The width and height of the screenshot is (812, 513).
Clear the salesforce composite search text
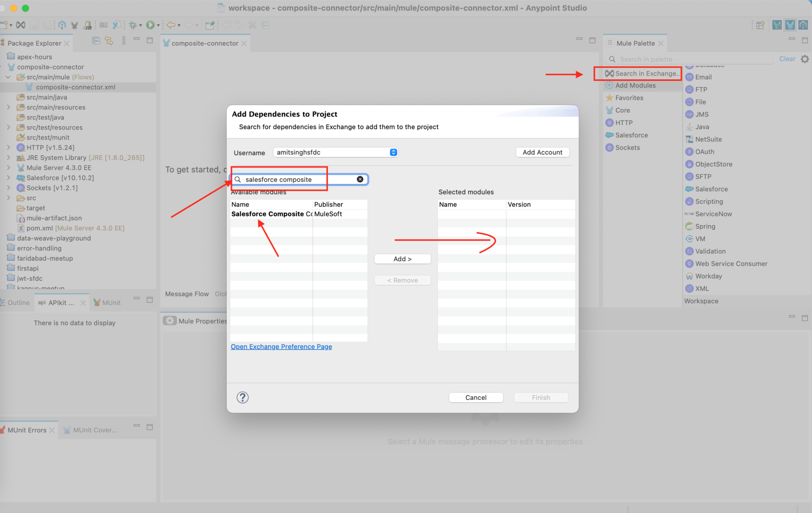[360, 179]
